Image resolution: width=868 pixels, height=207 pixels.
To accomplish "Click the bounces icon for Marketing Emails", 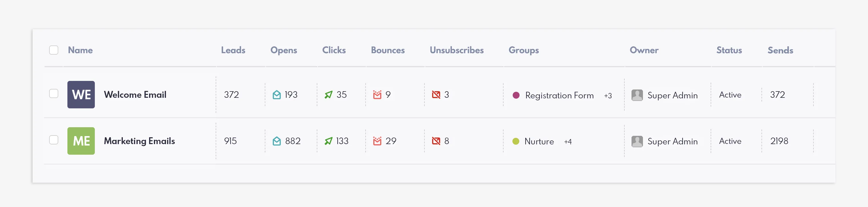I will pos(377,141).
